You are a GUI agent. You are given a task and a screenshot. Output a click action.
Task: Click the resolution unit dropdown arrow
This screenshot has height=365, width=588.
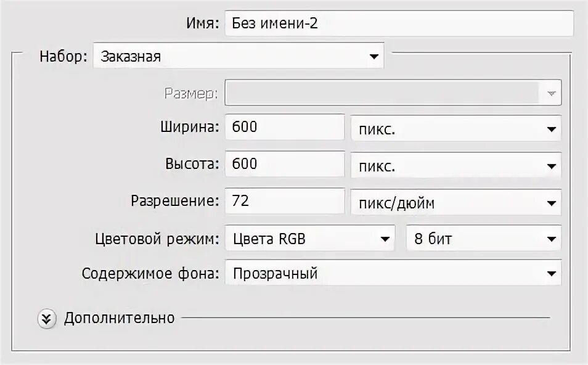(x=552, y=202)
